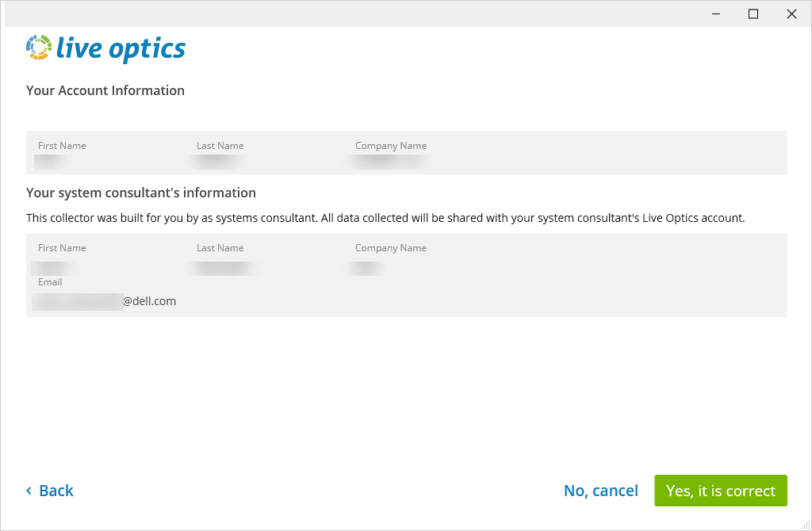The width and height of the screenshot is (812, 531).
Task: Click the window resize grip corner
Action: tap(805, 525)
